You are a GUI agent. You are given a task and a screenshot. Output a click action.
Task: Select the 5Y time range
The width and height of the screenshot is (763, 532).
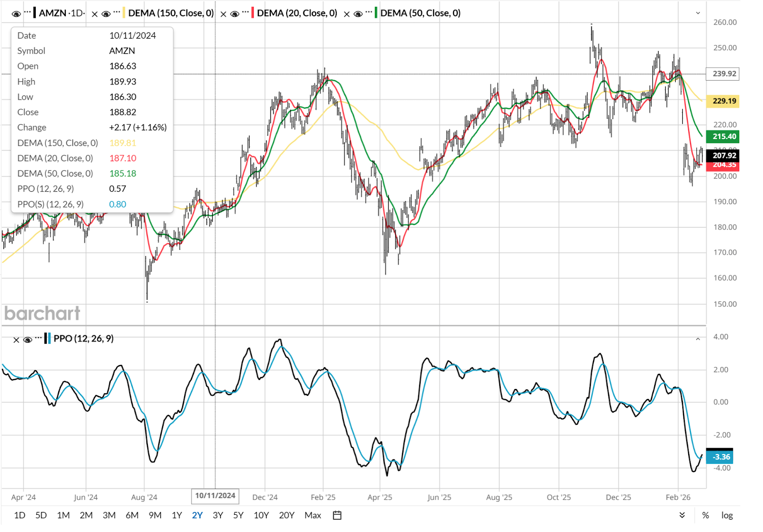pos(238,515)
